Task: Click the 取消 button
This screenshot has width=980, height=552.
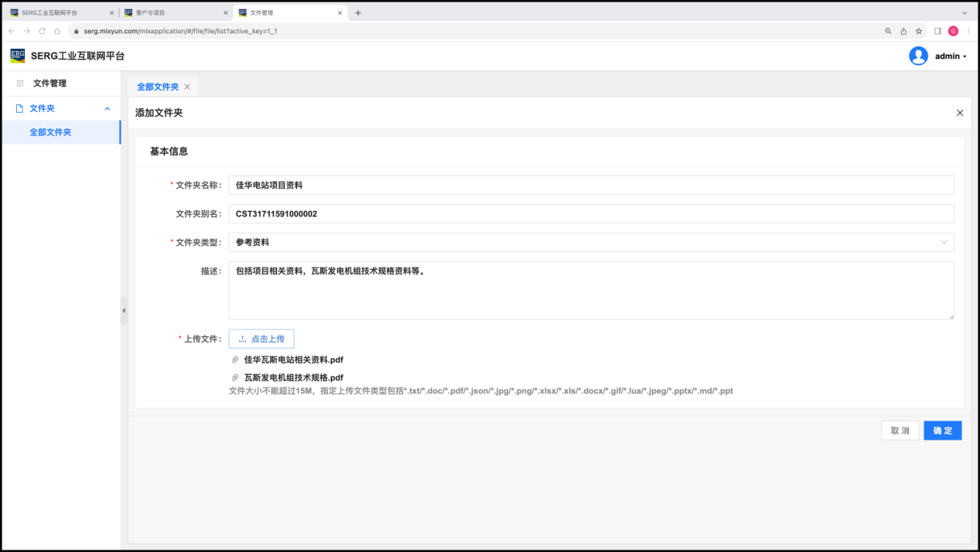Action: tap(900, 431)
